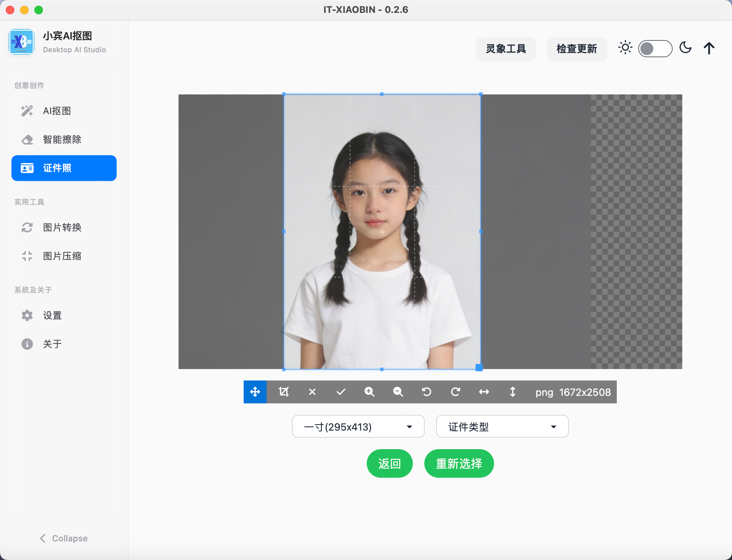Viewport: 732px width, 560px height.
Task: Select the 证件照 sidebar item
Action: (x=64, y=168)
